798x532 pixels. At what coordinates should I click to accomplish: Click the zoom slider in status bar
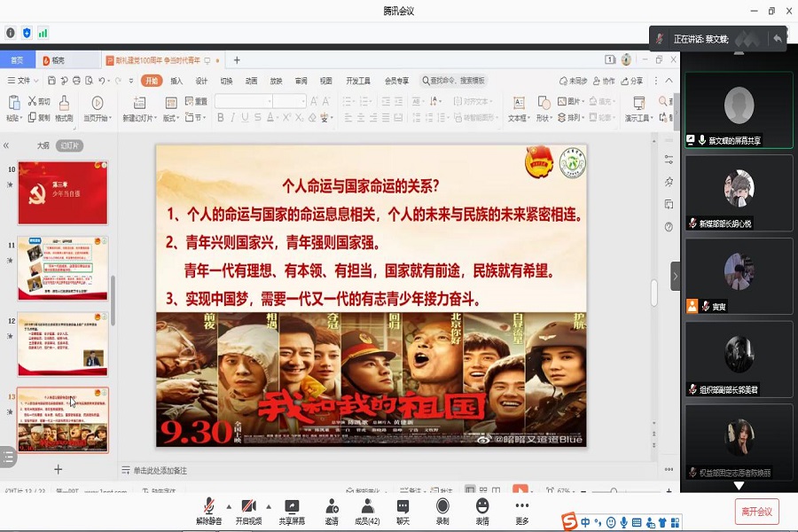[615, 490]
